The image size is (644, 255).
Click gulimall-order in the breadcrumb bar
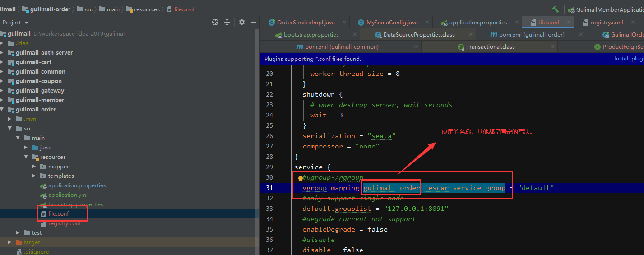pyautogui.click(x=46, y=9)
